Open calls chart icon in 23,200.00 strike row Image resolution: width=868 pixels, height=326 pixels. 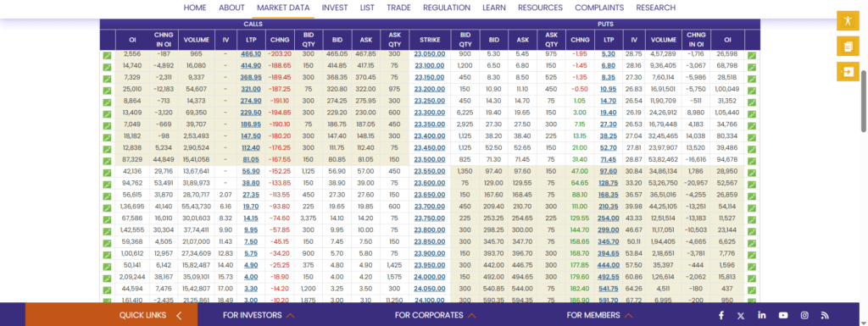click(x=107, y=90)
